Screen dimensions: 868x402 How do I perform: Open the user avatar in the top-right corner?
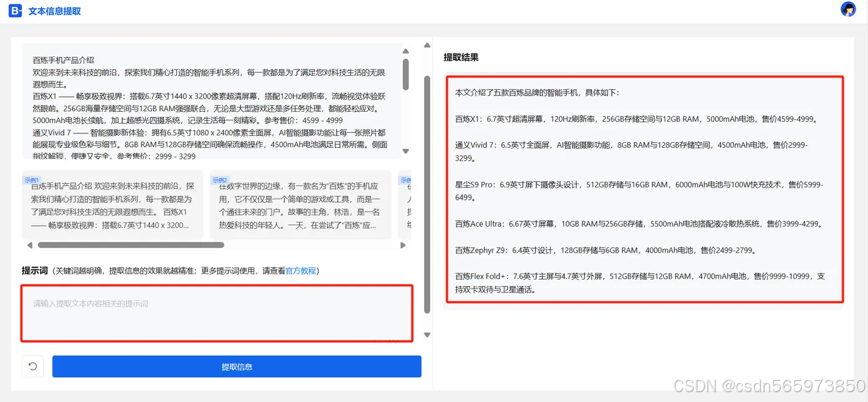coord(849,10)
